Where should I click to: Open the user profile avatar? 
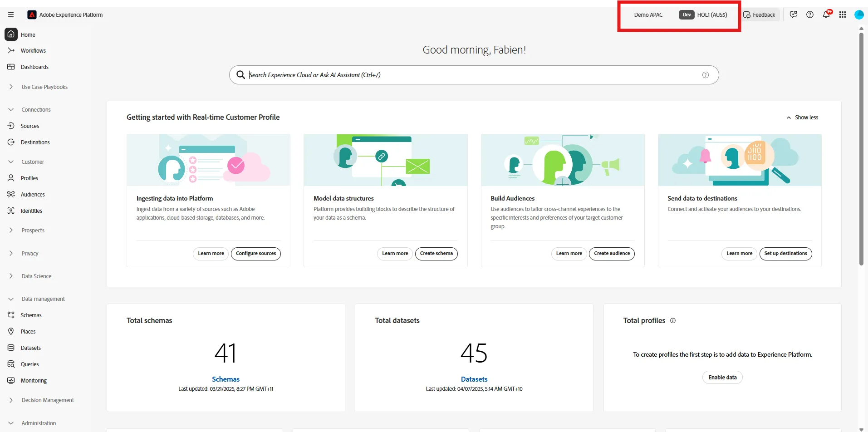coord(859,15)
